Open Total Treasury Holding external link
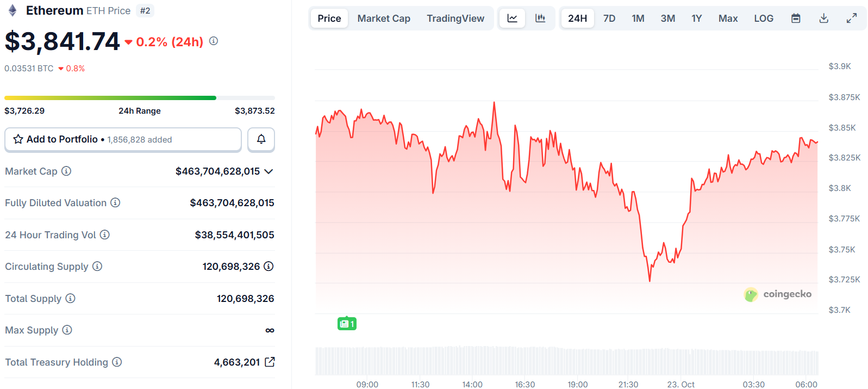Image resolution: width=868 pixels, height=389 pixels. point(270,362)
